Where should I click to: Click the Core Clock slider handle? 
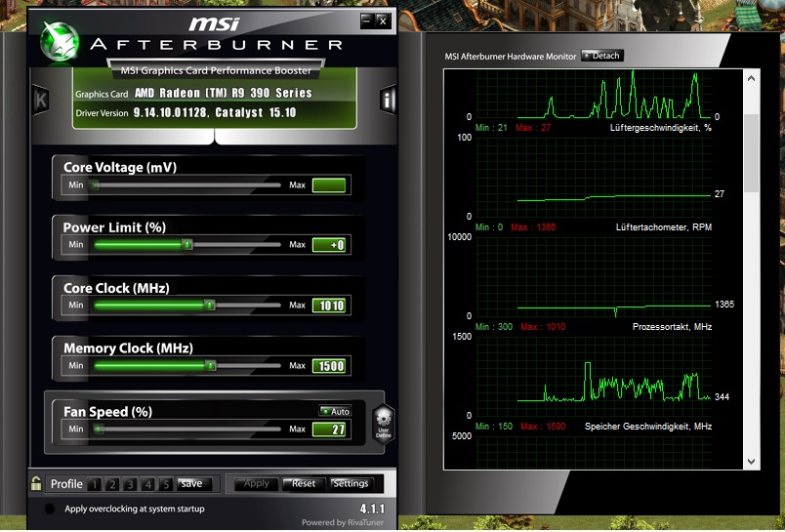[210, 305]
